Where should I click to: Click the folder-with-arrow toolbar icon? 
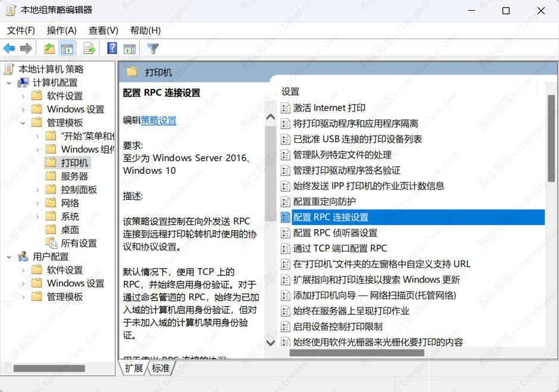[49, 48]
